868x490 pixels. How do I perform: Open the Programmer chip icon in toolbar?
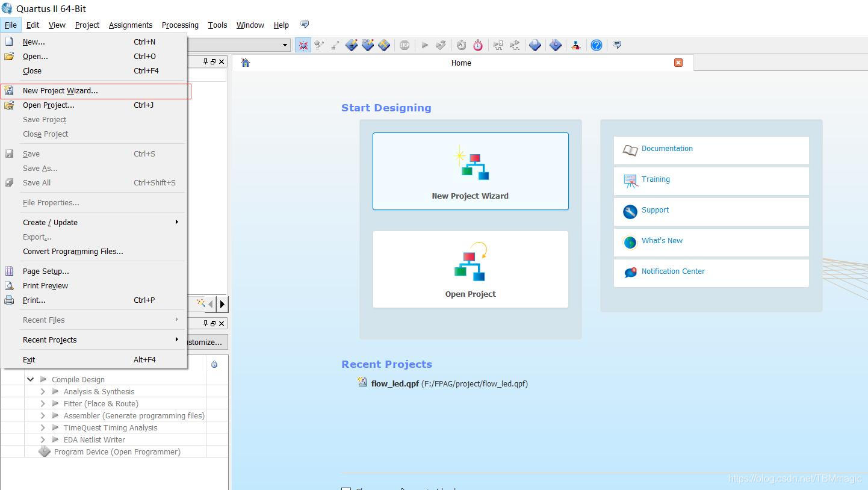pos(556,45)
